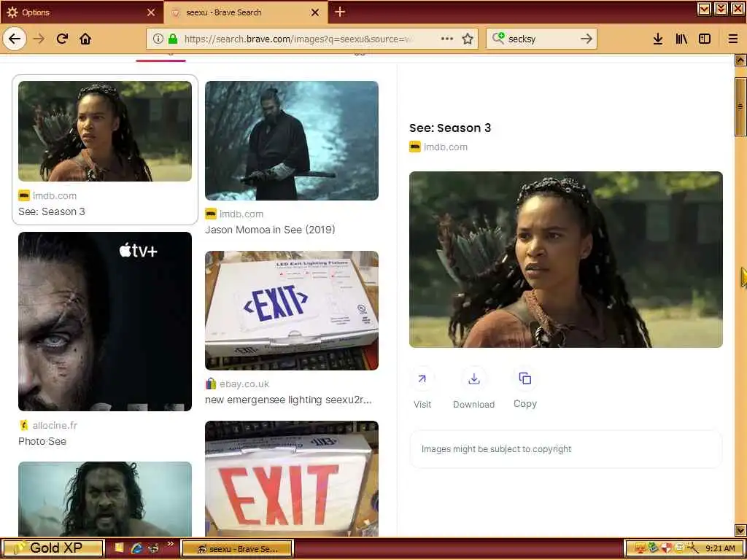Select blue EXIT sign box thumbnail

click(x=292, y=311)
